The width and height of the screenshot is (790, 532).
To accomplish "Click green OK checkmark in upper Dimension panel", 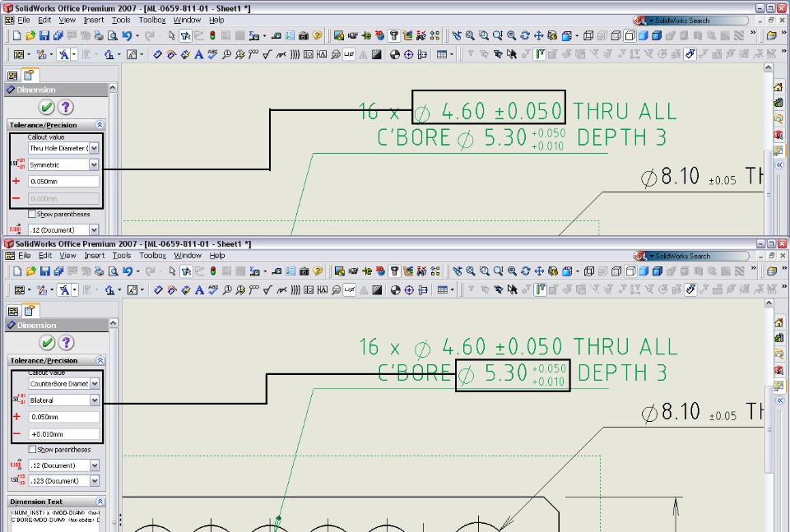I will coord(46,107).
